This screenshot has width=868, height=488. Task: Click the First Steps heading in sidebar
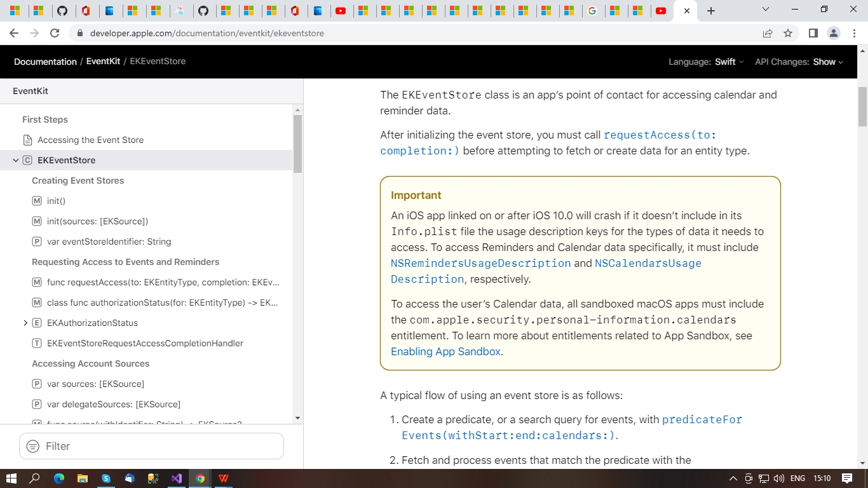45,119
